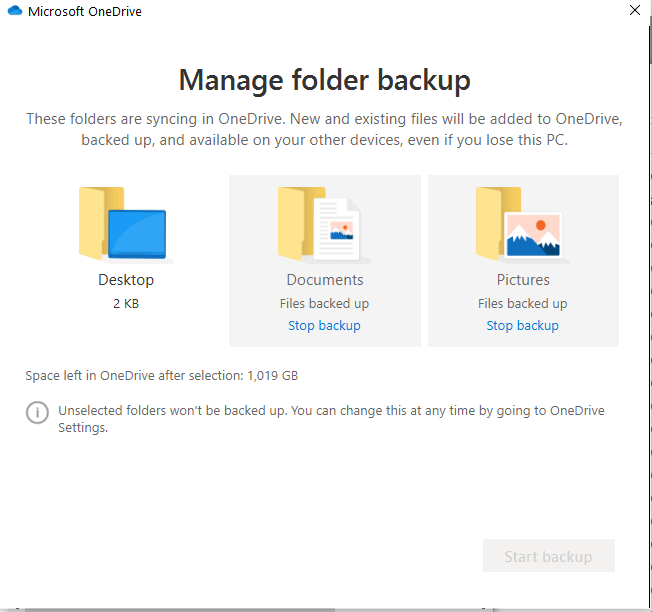Click the Pictures folder name label

tap(523, 280)
